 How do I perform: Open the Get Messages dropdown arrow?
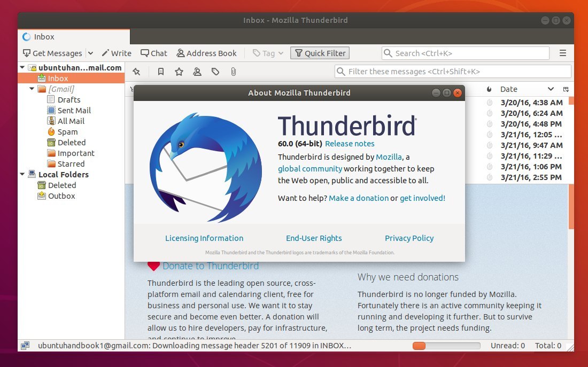pyautogui.click(x=90, y=53)
